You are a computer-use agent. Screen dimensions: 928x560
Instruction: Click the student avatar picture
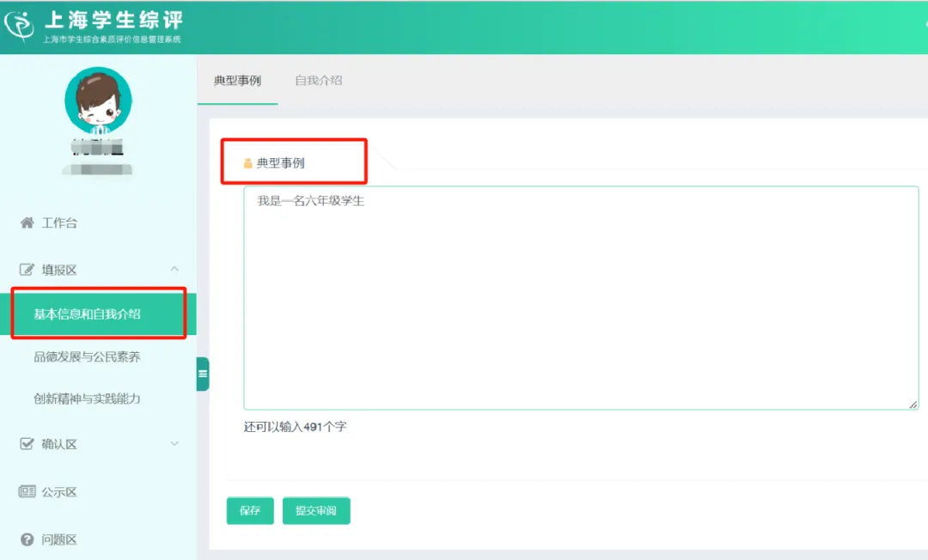point(99,100)
